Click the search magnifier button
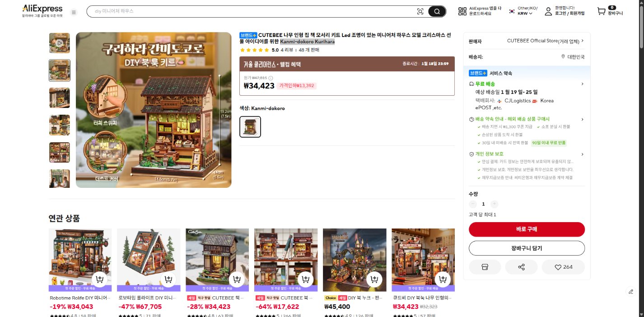This screenshot has width=644, height=317. click(437, 11)
